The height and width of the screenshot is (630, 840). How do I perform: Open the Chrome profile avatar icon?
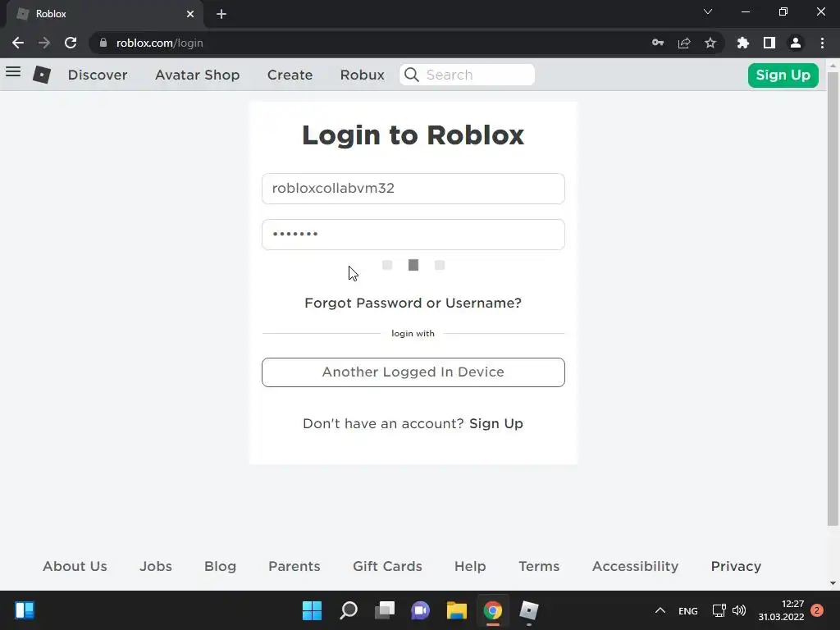tap(796, 43)
